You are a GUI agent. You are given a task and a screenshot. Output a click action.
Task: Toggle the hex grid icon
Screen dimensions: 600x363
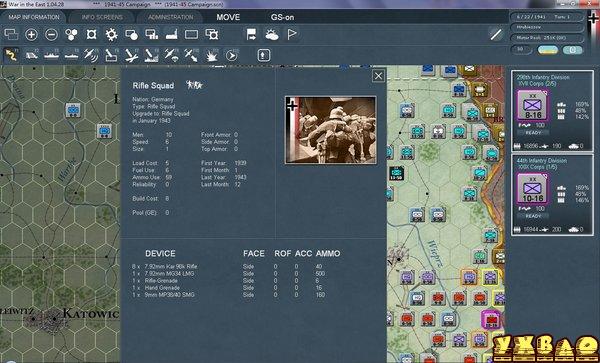[71, 35]
